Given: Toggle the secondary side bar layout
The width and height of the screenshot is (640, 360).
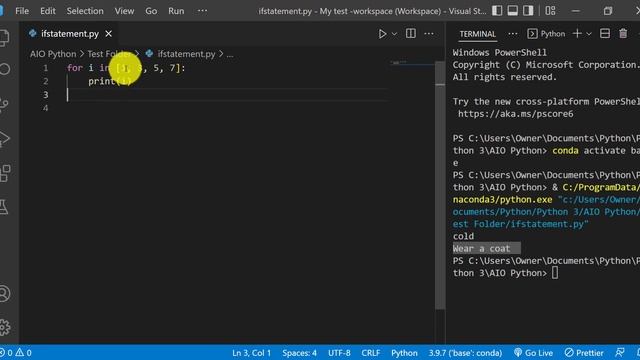Looking at the screenshot, I should (528, 11).
